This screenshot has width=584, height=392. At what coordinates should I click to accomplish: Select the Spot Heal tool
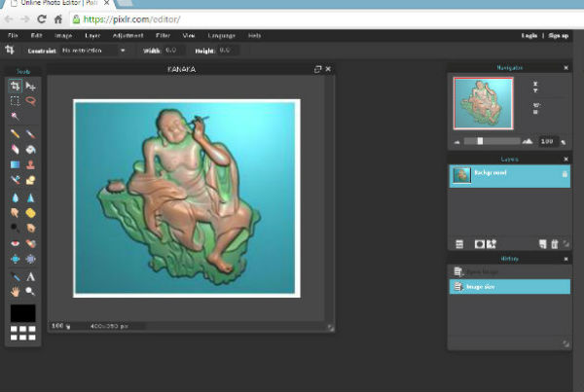coord(30,243)
